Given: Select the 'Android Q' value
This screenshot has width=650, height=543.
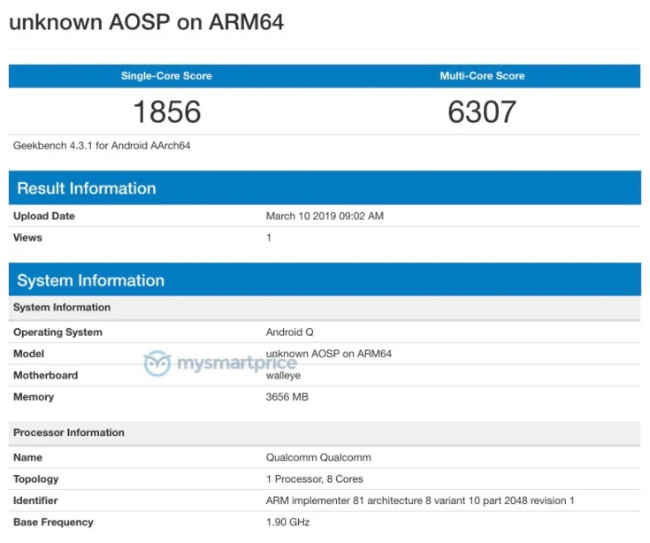Looking at the screenshot, I should click(x=289, y=332).
